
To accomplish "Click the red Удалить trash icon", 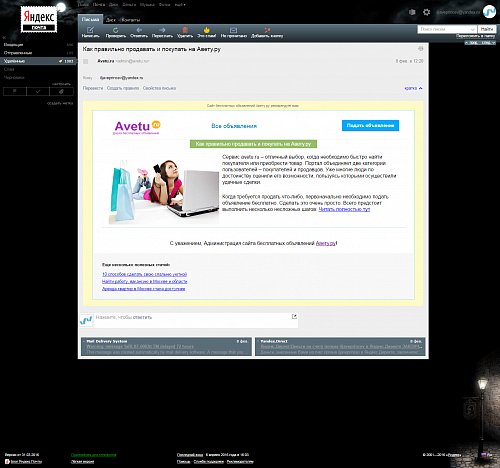I will (185, 30).
